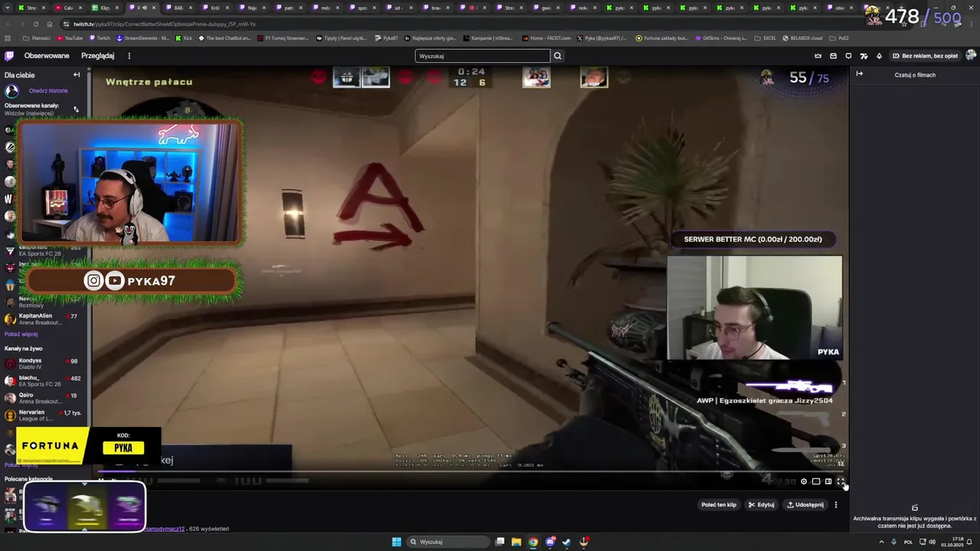Toggle player mini mode icon
Image resolution: width=980 pixels, height=551 pixels.
[x=816, y=481]
